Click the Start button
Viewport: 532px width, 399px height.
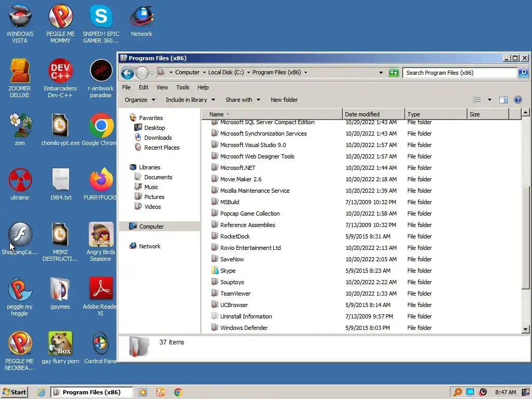point(15,392)
